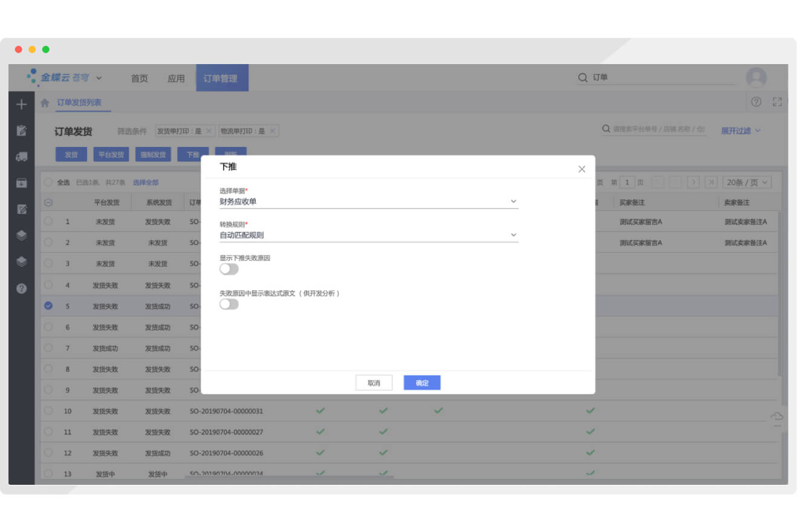The image size is (798, 532).
Task: Open the 20条/页 page size dropdown
Action: 747,183
